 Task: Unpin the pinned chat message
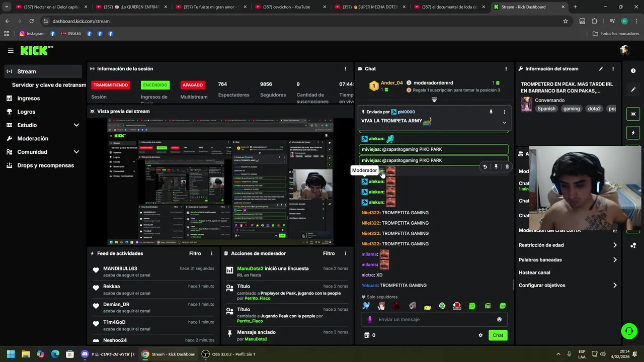tap(491, 112)
